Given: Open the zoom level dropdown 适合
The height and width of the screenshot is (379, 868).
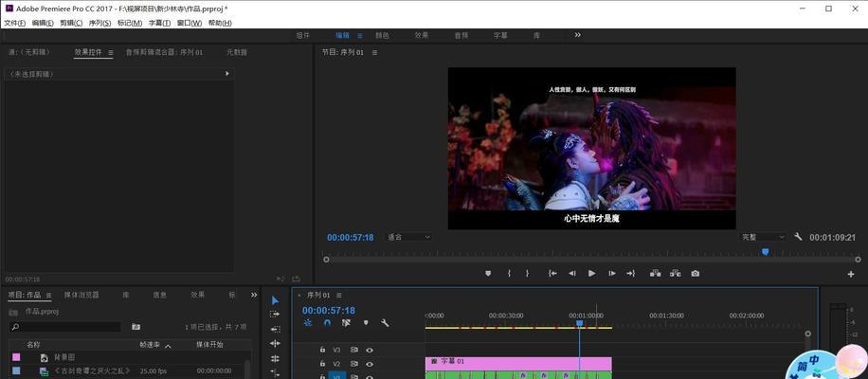Looking at the screenshot, I should pos(408,237).
